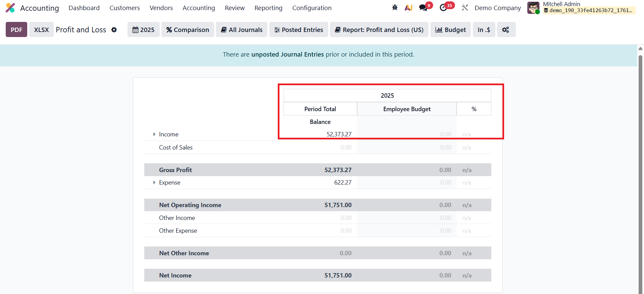The width and height of the screenshot is (644, 294).
Task: Click the scrollbar up arrow
Action: (641, 48)
